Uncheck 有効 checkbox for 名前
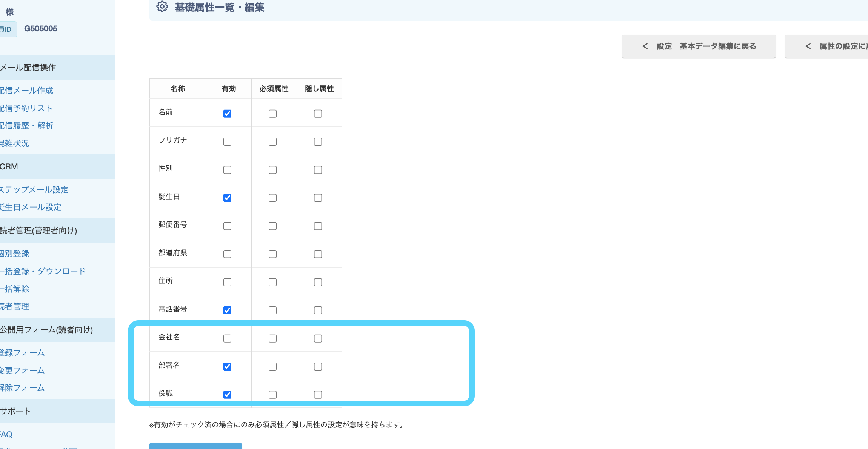This screenshot has height=449, width=868. click(227, 114)
